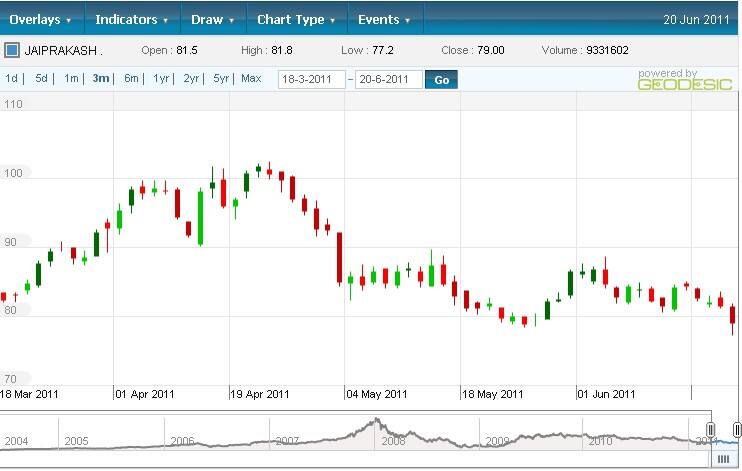Select the 1d time range

point(12,78)
